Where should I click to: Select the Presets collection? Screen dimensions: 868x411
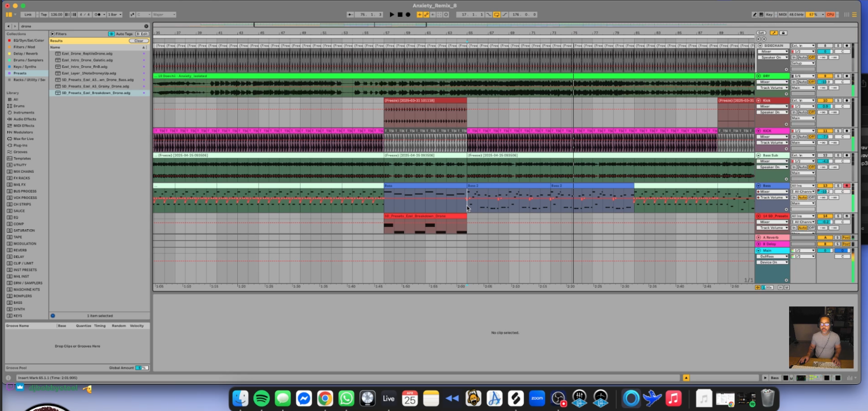click(x=20, y=73)
